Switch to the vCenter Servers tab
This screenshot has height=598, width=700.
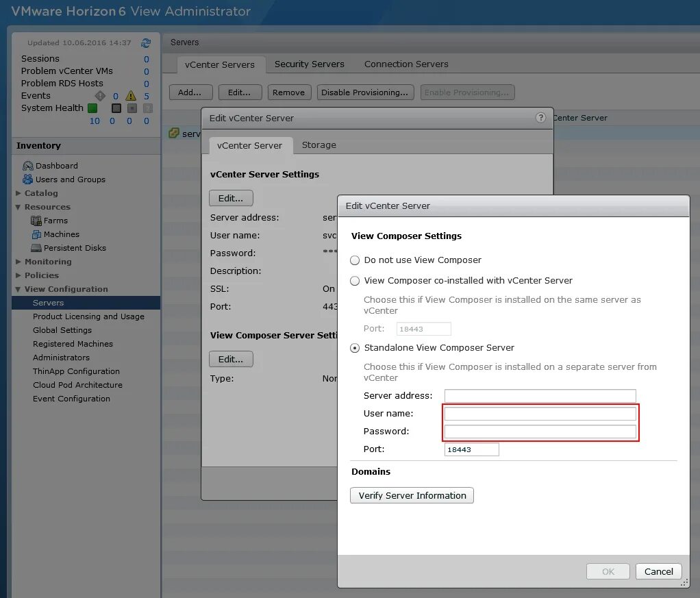pos(220,65)
